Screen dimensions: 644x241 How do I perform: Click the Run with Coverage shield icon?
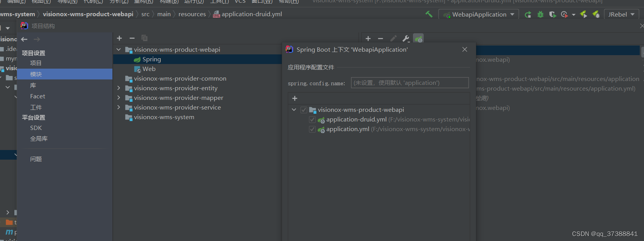coord(552,15)
